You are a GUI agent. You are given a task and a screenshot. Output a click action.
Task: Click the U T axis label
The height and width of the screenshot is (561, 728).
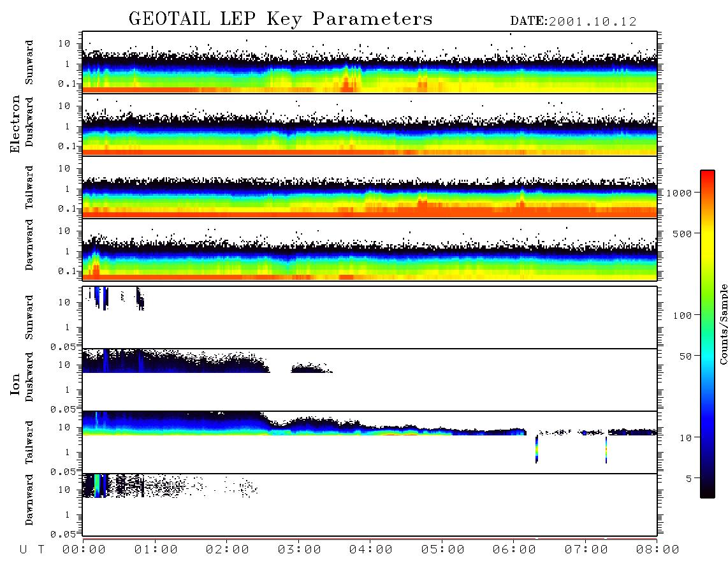click(32, 550)
